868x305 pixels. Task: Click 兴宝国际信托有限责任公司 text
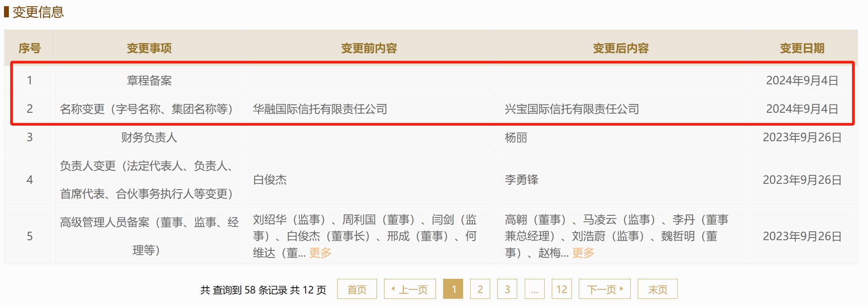[x=572, y=109]
